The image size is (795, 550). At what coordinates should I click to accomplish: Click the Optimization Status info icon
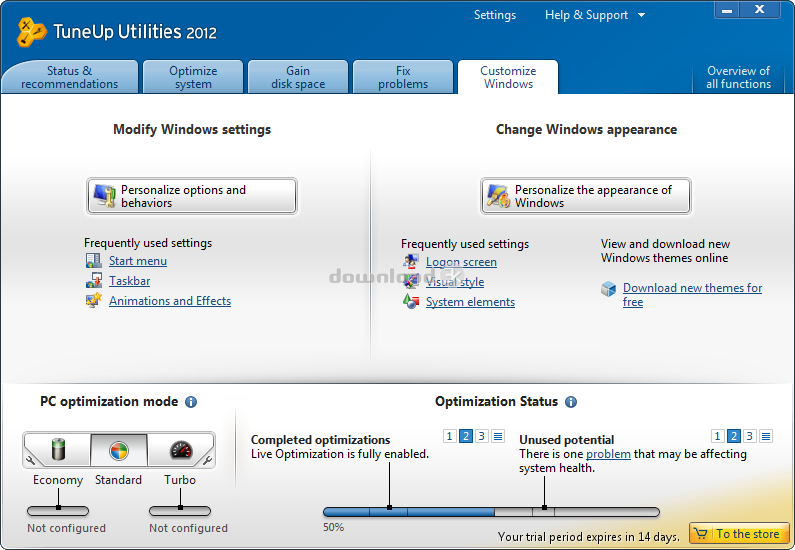pyautogui.click(x=571, y=402)
